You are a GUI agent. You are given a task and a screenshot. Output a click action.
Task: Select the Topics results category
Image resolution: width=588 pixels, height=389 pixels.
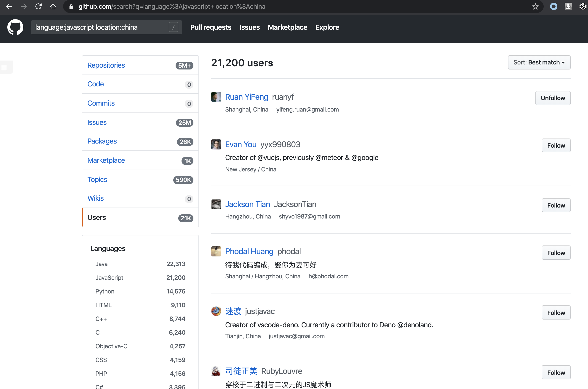click(x=97, y=179)
